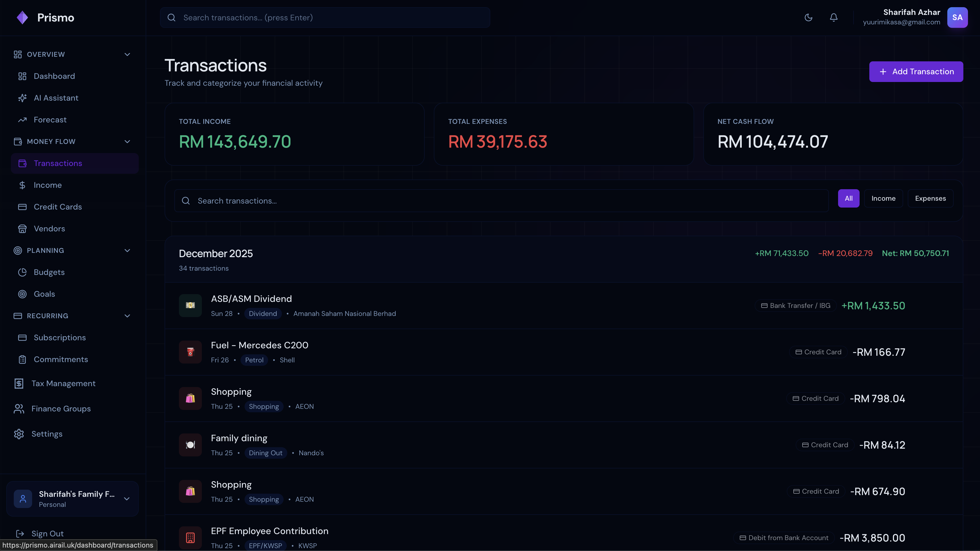Screen dimensions: 980x551
Task: Click the Prismo diamond logo
Action: coord(22,17)
